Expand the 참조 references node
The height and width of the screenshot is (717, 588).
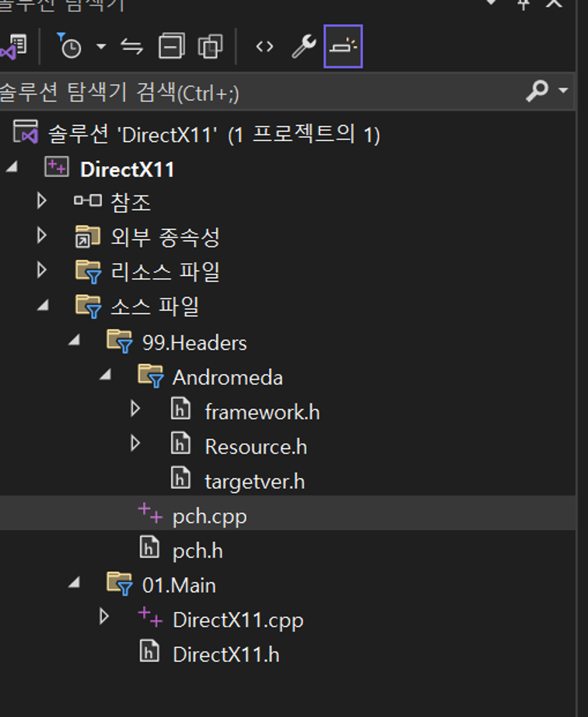[x=41, y=201]
